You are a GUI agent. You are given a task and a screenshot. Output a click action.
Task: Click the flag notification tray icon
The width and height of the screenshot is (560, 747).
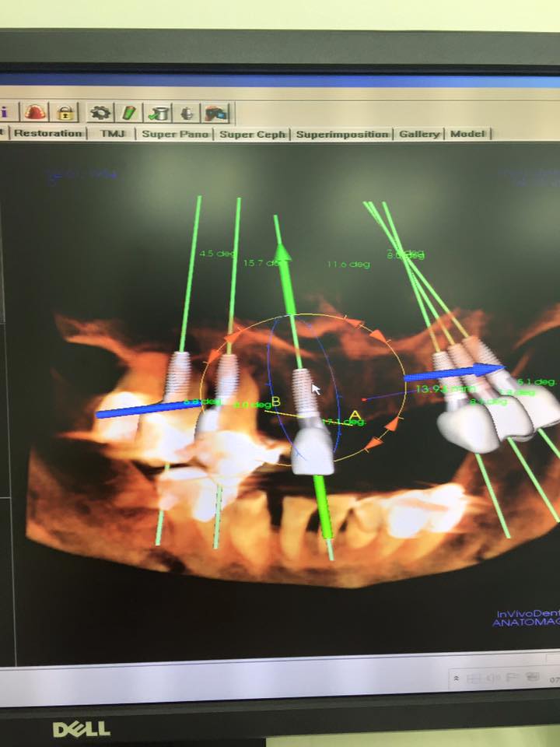[514, 677]
